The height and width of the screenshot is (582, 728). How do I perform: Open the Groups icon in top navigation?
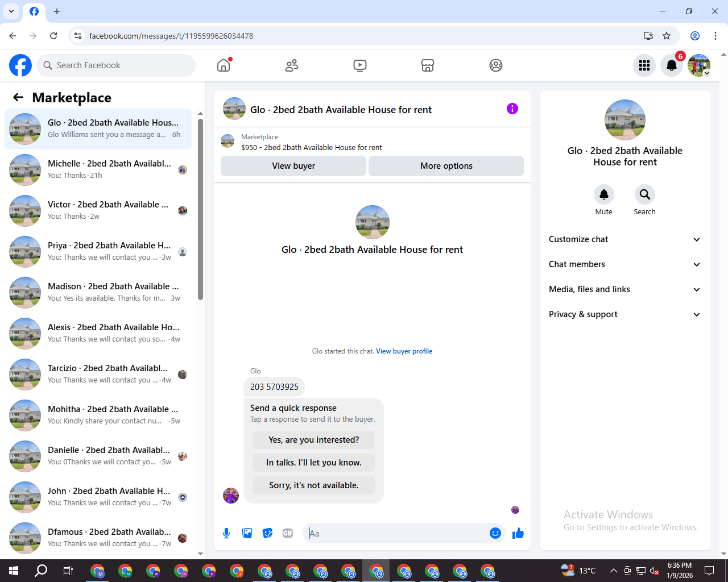click(x=496, y=65)
